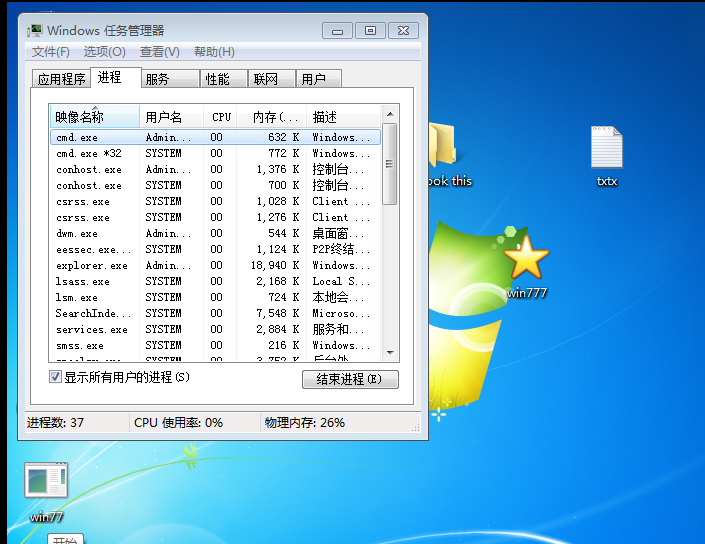Open the 选项(O) menu
The image size is (705, 544).
(104, 52)
